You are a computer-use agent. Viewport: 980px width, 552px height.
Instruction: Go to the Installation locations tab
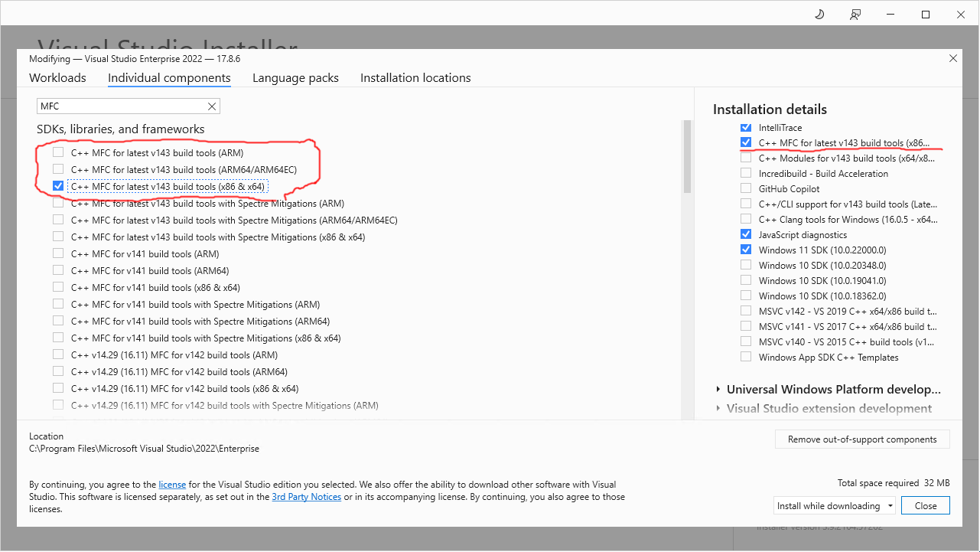point(415,77)
